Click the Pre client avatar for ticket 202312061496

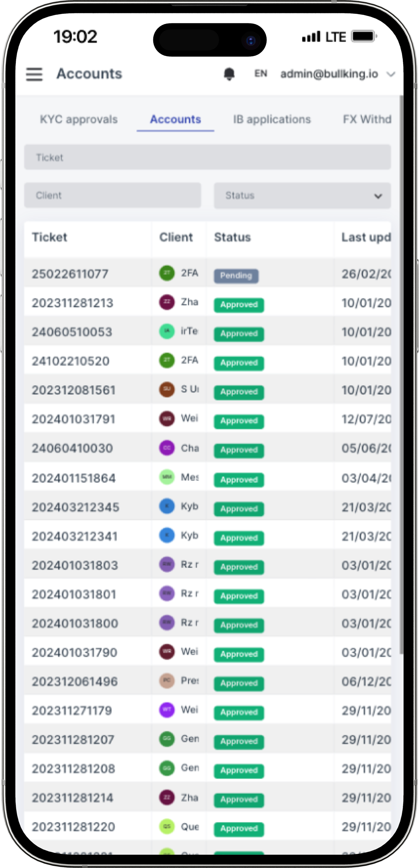point(167,680)
